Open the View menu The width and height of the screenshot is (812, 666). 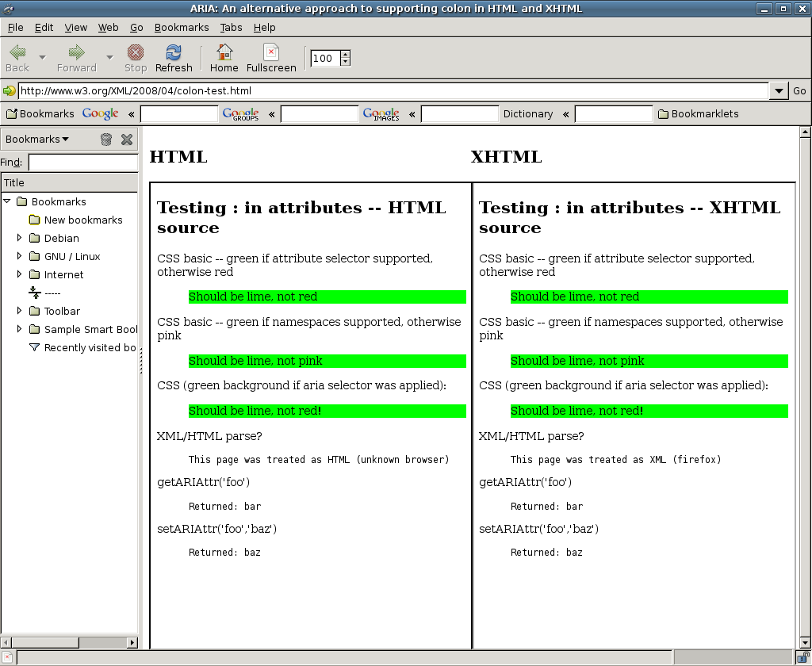click(x=75, y=28)
